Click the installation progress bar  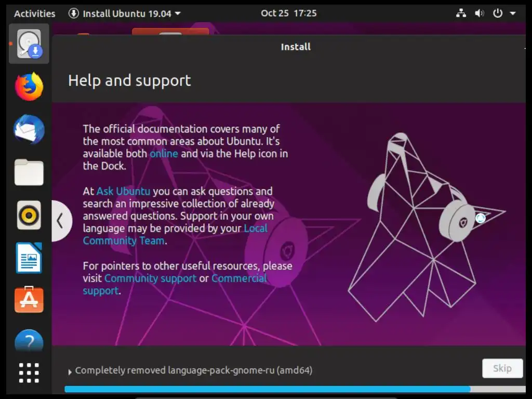295,389
